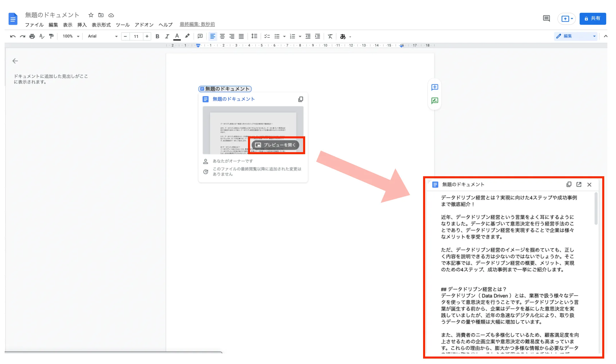Open the 編集 editing mode dropdown
This screenshot has width=616, height=364.
click(576, 36)
